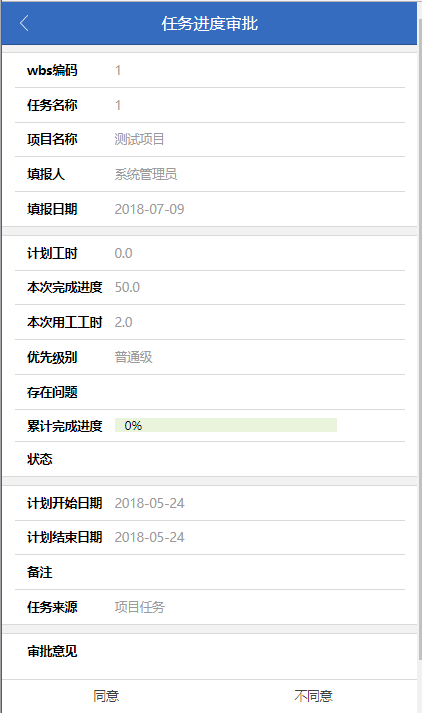Tap the 不同意 reject button

coord(313,696)
